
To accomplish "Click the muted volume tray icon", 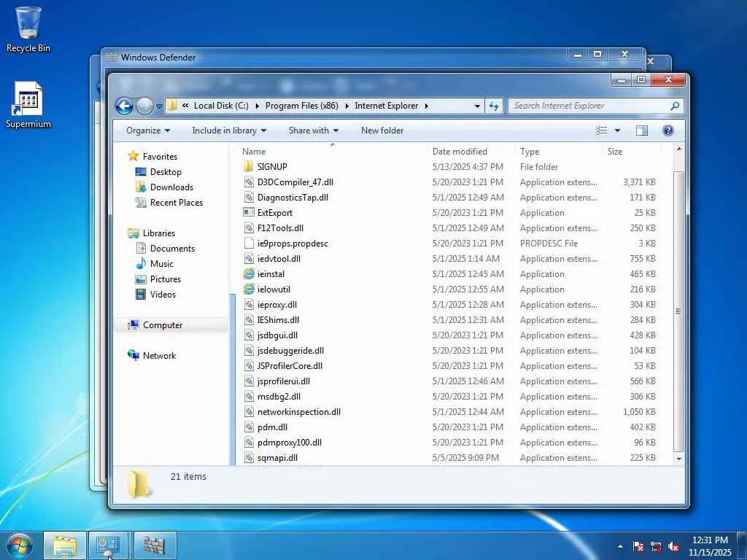I will pos(673,546).
